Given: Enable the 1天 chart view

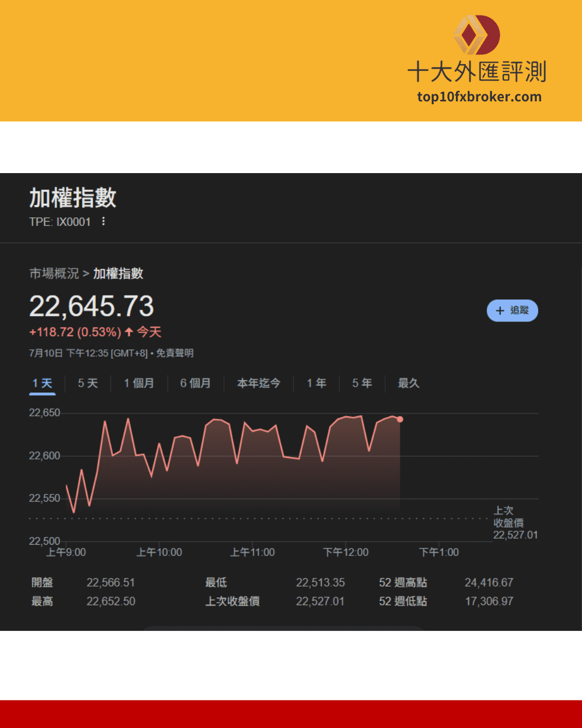Looking at the screenshot, I should (41, 383).
